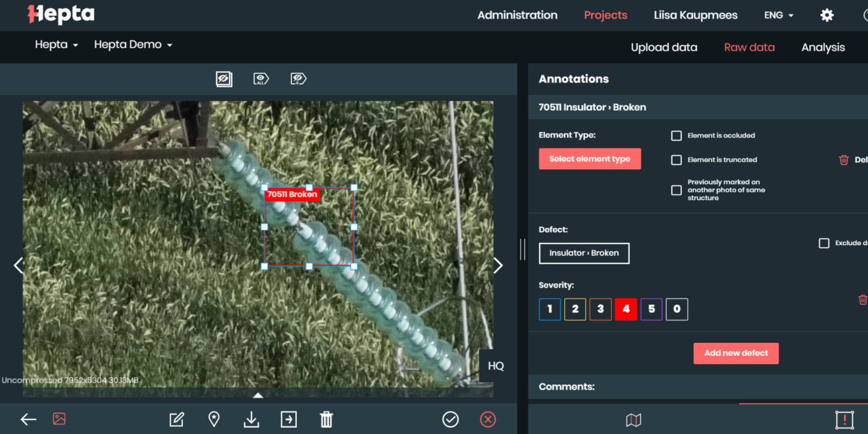Check the Element is truncated box
The height and width of the screenshot is (434, 868).
676,160
